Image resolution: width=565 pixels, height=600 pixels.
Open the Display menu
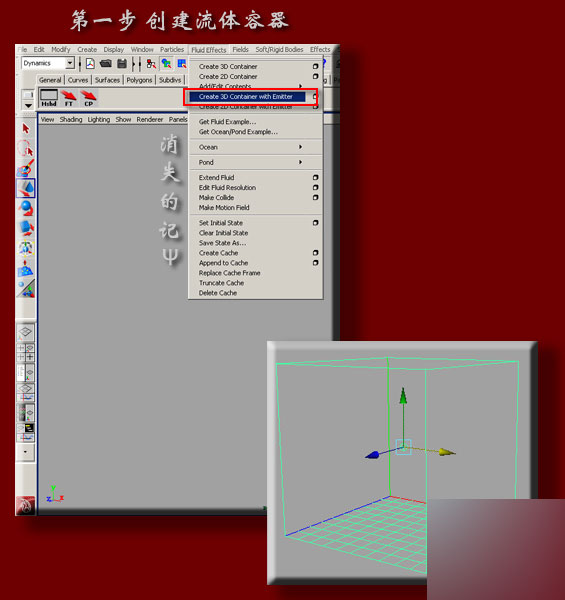coord(114,50)
